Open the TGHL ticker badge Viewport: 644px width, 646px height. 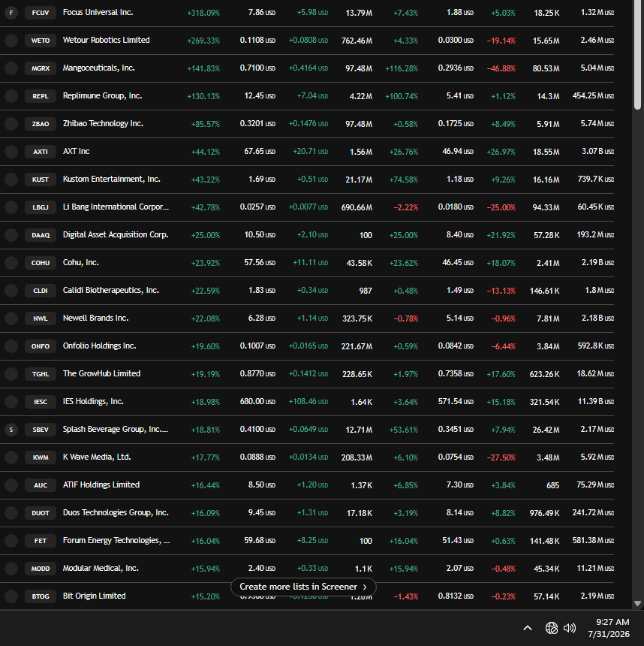click(x=41, y=374)
